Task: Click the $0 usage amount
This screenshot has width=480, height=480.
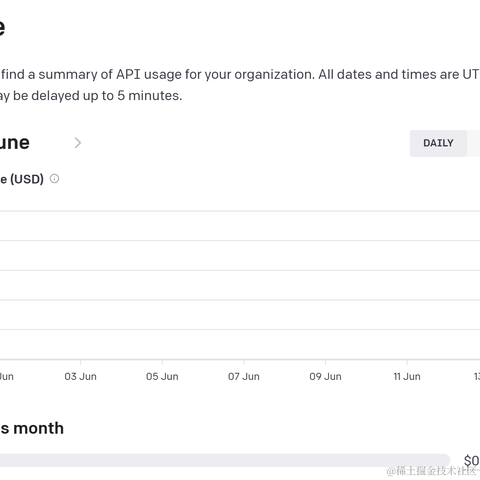Action: click(472, 461)
